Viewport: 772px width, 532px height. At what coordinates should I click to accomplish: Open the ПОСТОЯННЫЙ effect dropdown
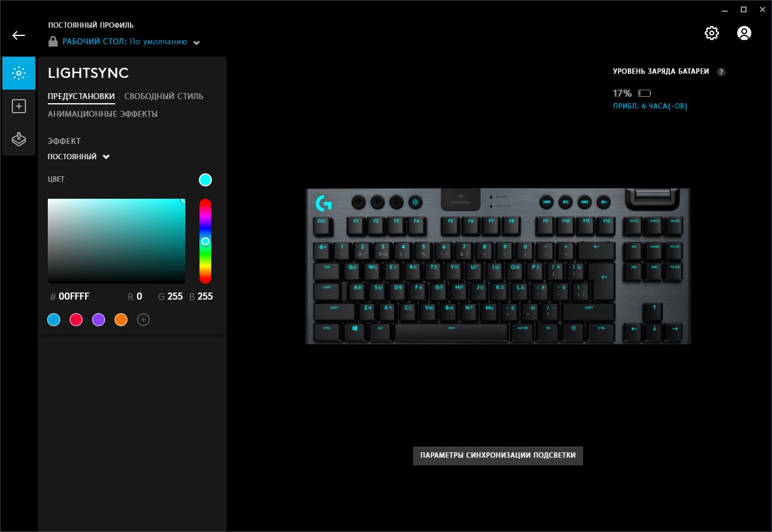[x=78, y=157]
